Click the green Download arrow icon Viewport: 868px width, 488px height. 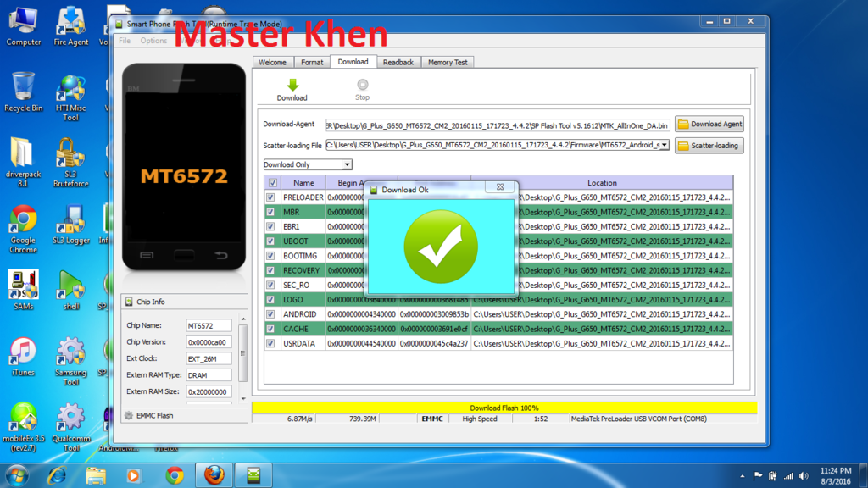coord(292,86)
